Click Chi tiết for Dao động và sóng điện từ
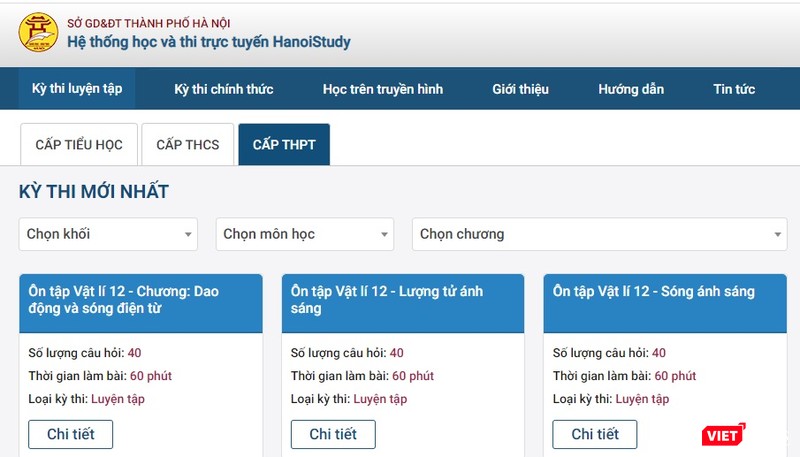The image size is (800, 457). click(x=71, y=434)
